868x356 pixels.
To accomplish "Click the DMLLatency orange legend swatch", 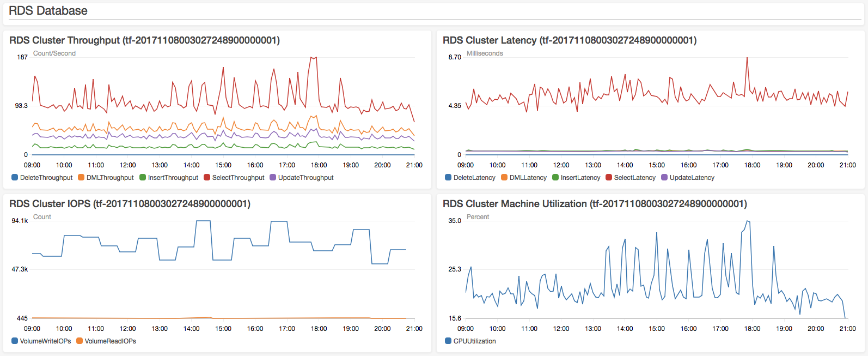I will pyautogui.click(x=504, y=178).
